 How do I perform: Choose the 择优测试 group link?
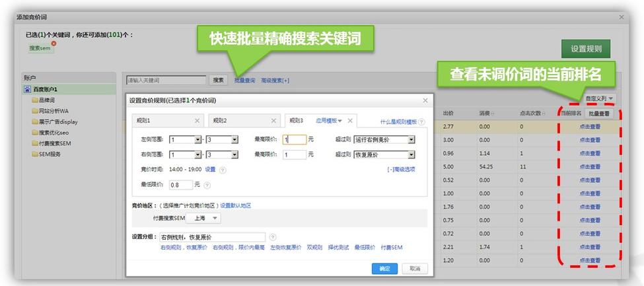[x=338, y=248]
